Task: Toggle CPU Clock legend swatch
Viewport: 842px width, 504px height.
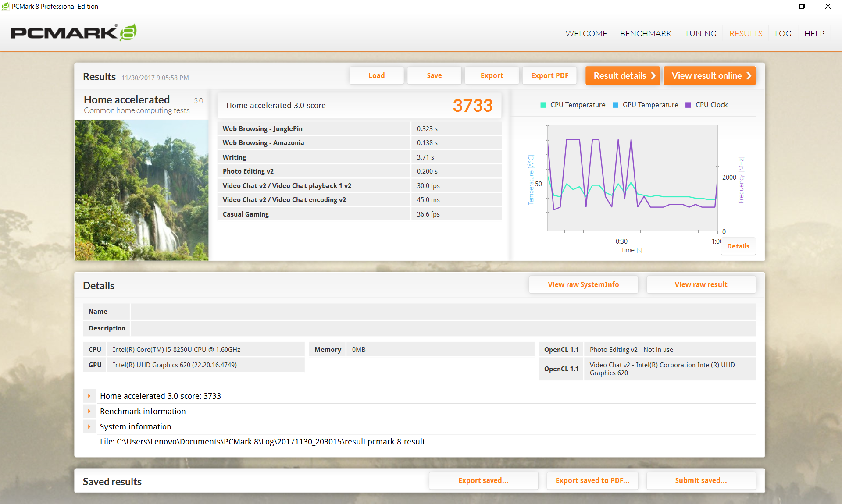Action: point(688,105)
